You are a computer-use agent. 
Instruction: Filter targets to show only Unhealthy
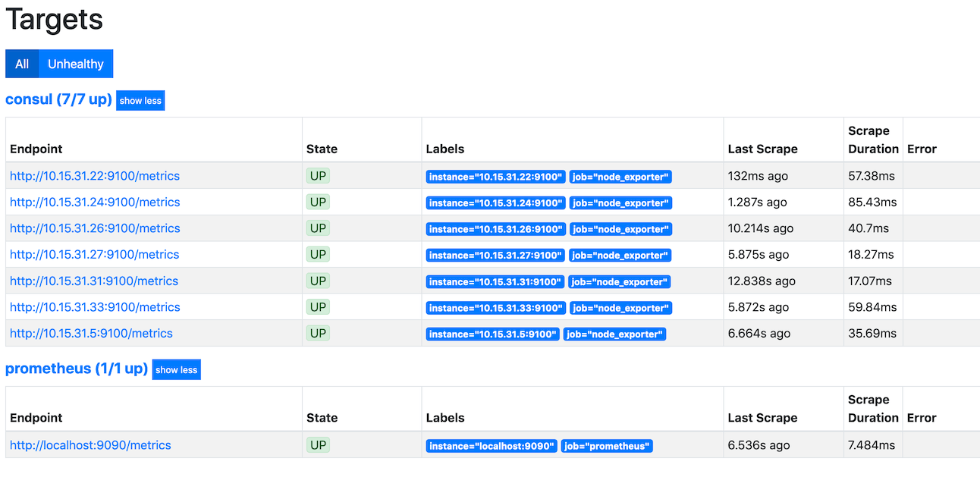[75, 64]
